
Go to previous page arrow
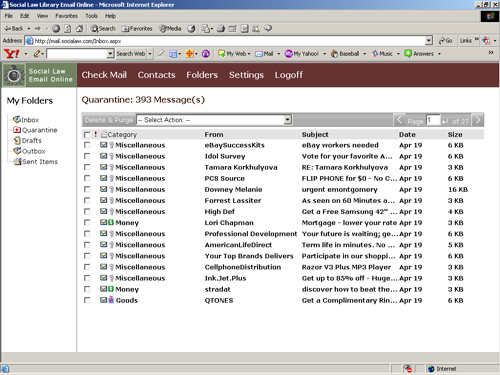399,120
